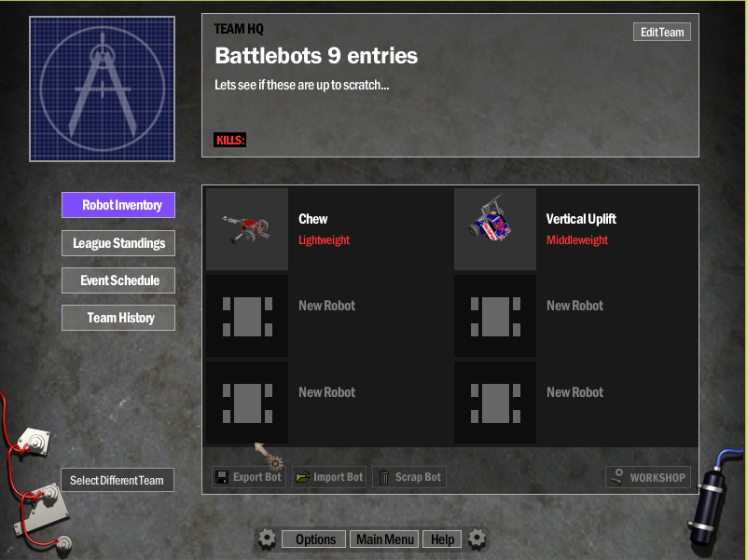Click the Lightweight class label
The height and width of the screenshot is (560, 747).
324,240
